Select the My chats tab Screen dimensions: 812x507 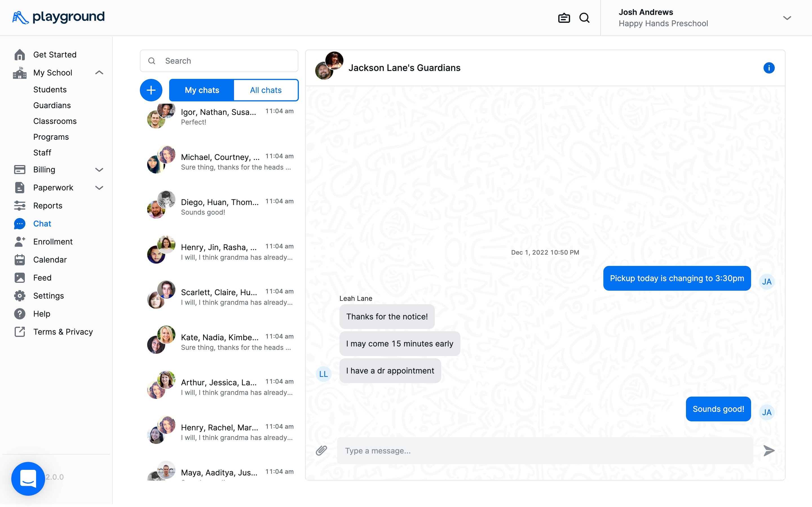(202, 90)
